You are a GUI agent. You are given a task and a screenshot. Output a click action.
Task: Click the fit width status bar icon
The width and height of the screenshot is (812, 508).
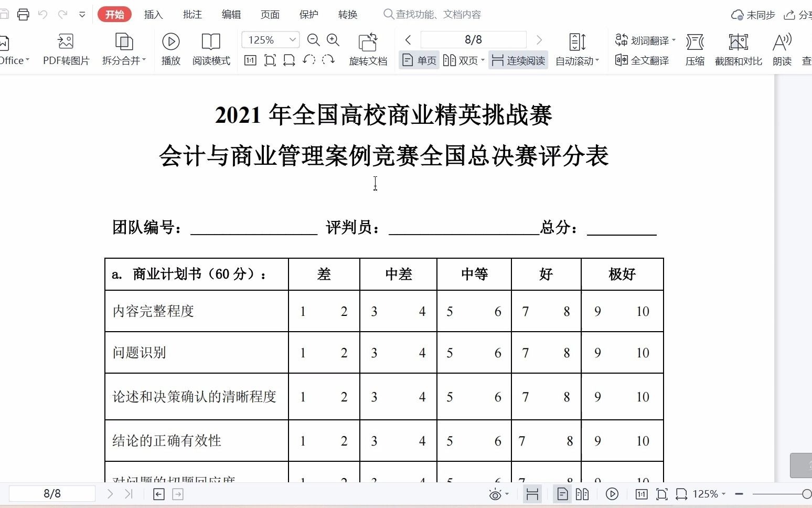point(681,494)
